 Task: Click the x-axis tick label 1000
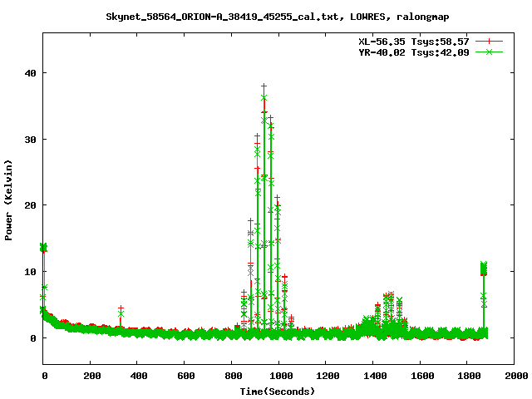(281, 376)
